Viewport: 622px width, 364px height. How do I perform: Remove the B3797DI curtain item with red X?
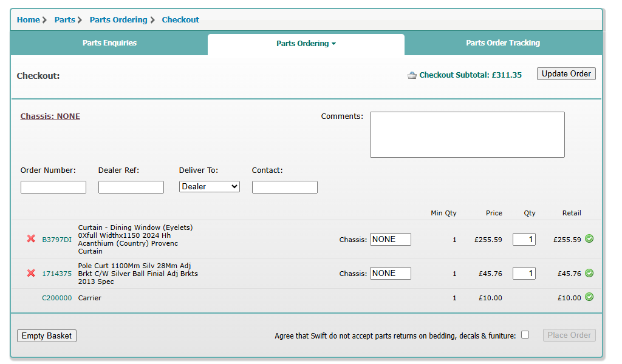point(31,239)
